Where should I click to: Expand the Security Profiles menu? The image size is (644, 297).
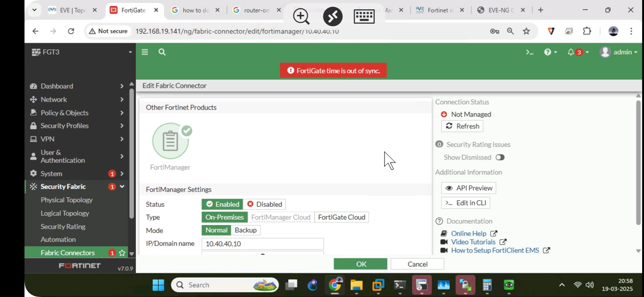click(77, 126)
